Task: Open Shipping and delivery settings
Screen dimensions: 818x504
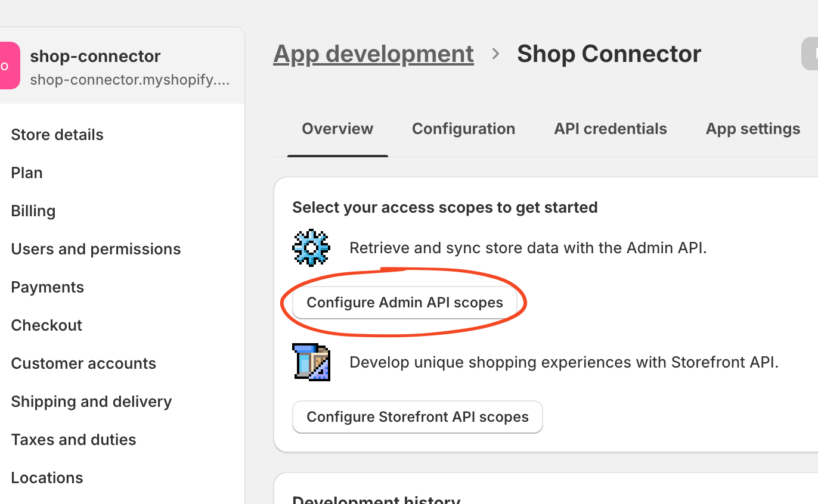Action: point(91,402)
